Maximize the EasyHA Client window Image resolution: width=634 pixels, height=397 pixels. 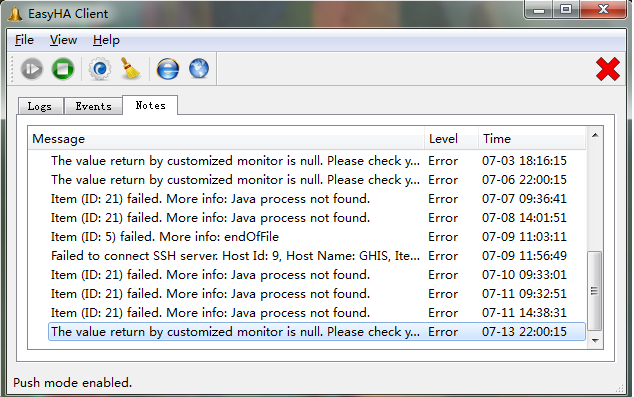click(566, 10)
